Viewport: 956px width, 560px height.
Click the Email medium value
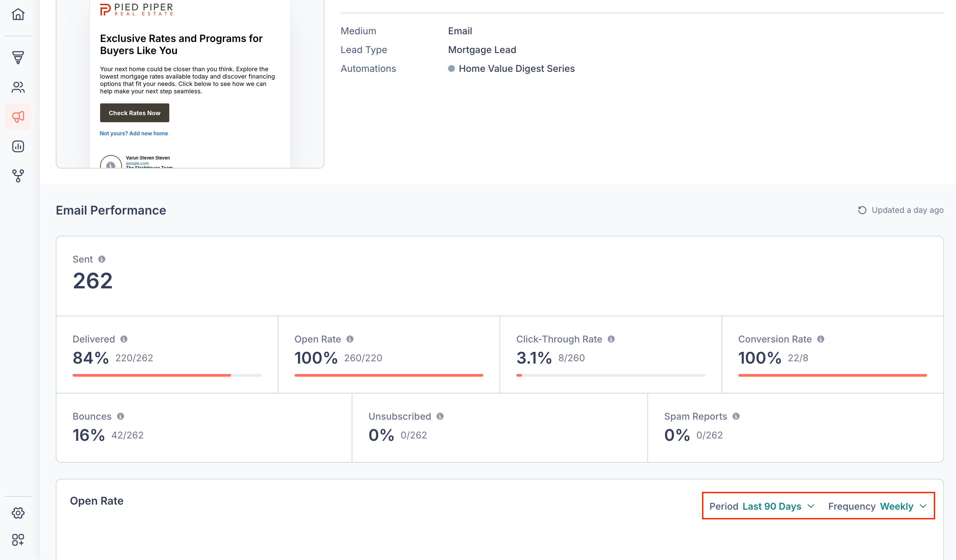click(x=460, y=31)
